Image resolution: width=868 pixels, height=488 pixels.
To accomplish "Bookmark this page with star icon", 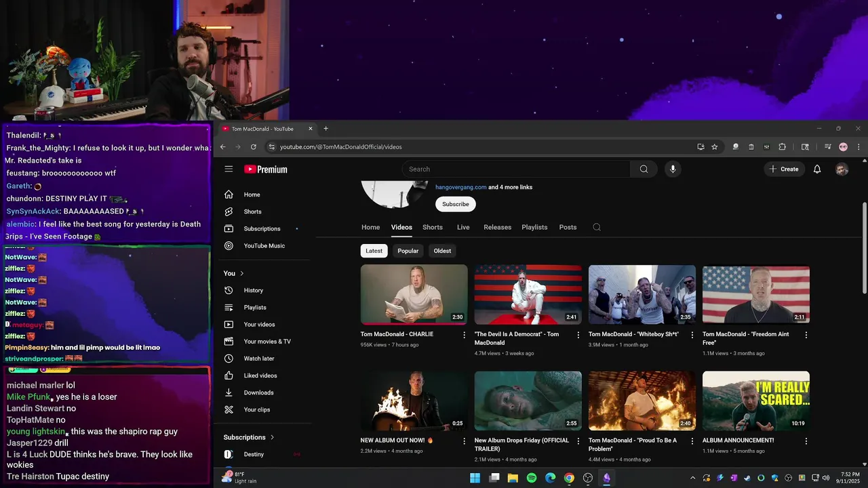I will (714, 146).
